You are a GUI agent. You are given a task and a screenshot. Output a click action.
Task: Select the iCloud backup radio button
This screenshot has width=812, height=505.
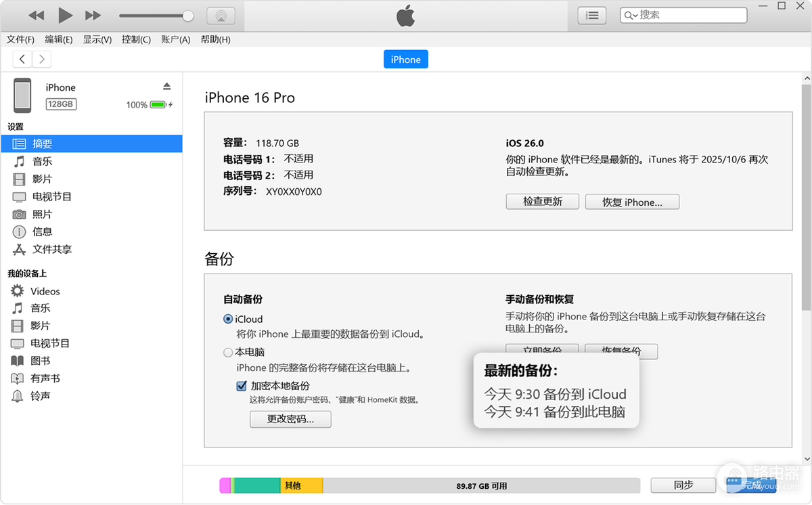228,319
